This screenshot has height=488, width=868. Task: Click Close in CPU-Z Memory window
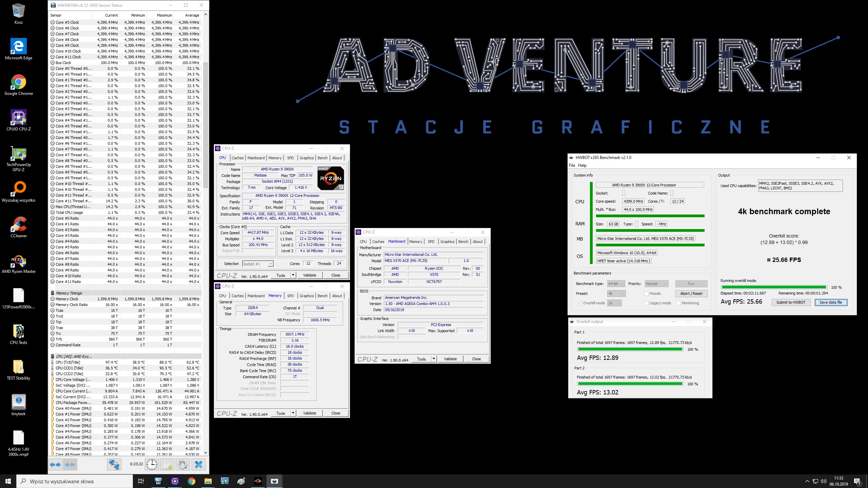pos(335,413)
